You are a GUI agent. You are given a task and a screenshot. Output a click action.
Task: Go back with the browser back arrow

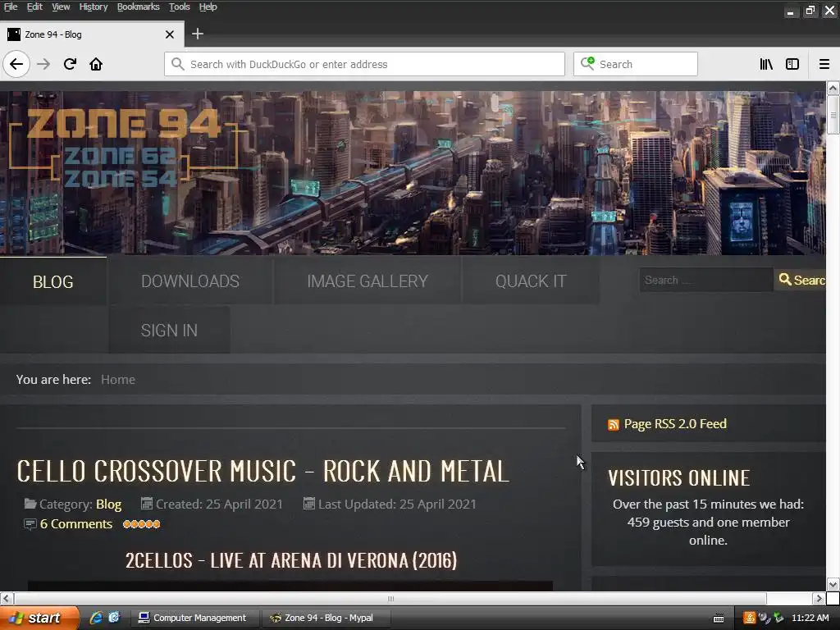16,64
